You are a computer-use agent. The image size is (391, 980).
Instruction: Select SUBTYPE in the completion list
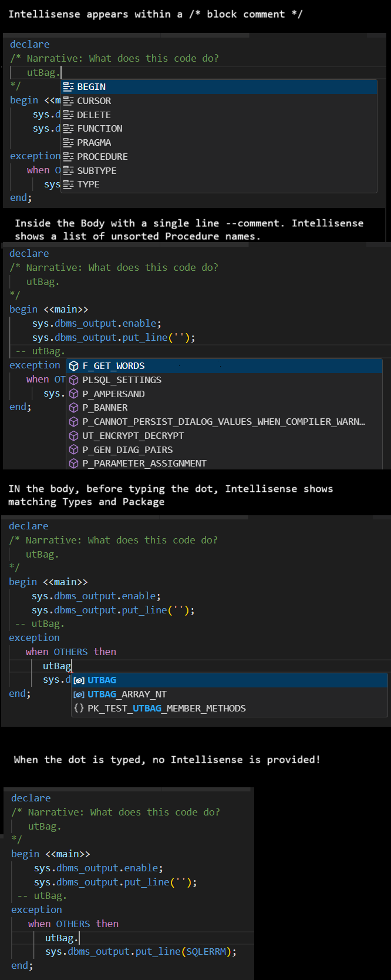[219, 170]
